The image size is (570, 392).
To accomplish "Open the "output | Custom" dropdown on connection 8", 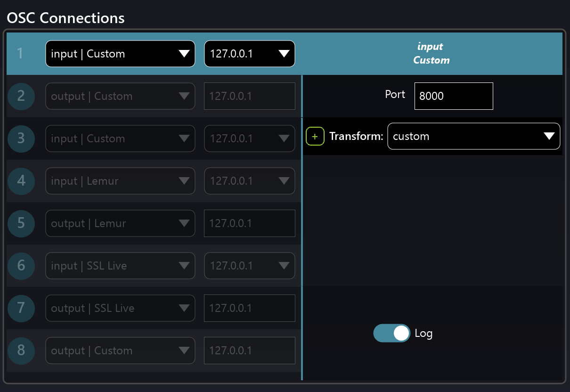I will point(120,351).
